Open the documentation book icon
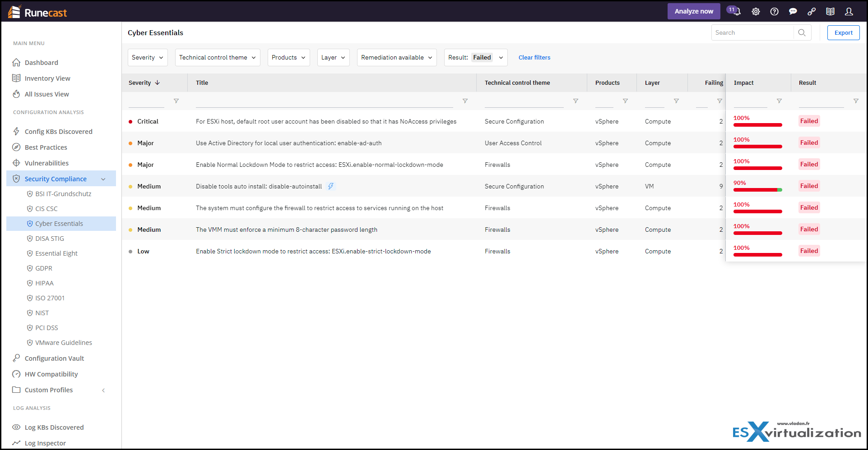Viewport: 868px width, 450px height. [830, 12]
